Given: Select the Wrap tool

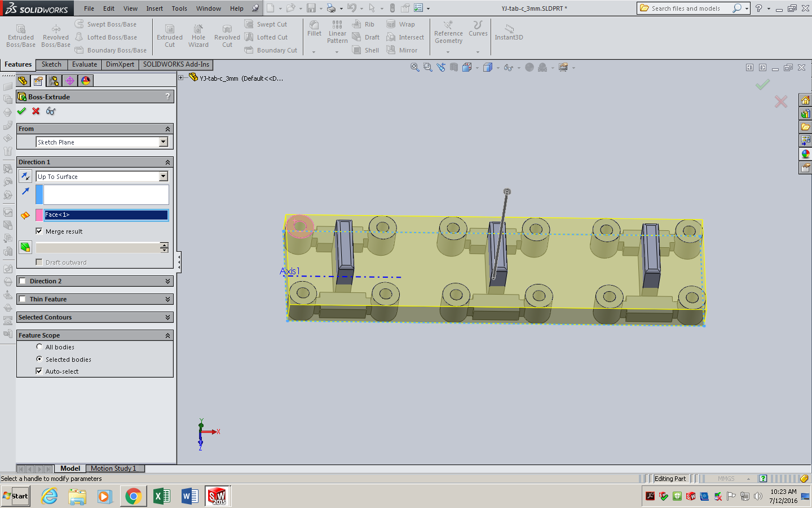Looking at the screenshot, I should tap(400, 24).
